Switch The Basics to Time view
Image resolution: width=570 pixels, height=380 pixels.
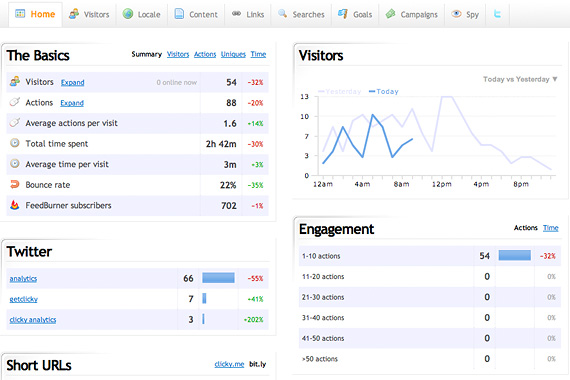point(258,54)
